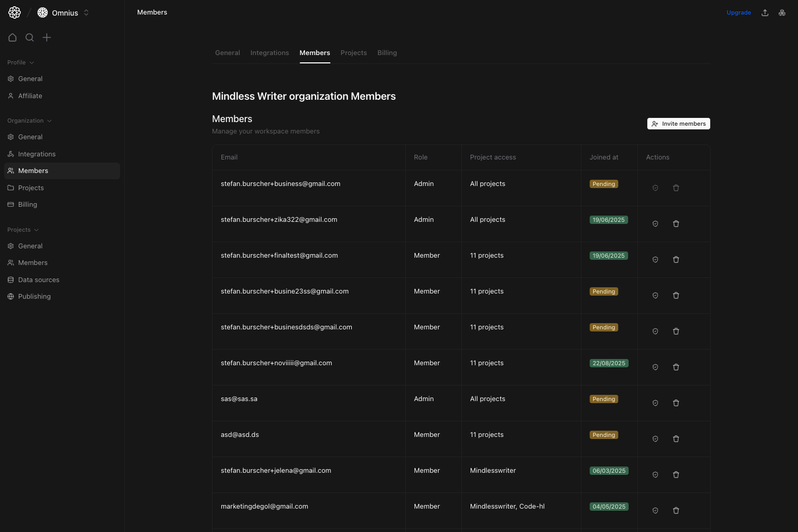The width and height of the screenshot is (798, 532).
Task: Select the email cell for asd@asd.ds
Action: 240,434
